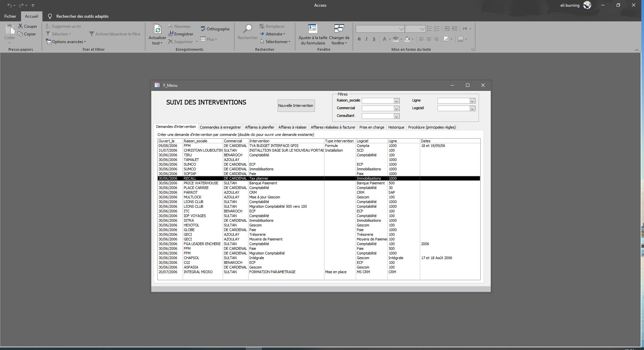644x350 pixels.
Task: Open the Consultant filter combo box
Action: click(396, 116)
